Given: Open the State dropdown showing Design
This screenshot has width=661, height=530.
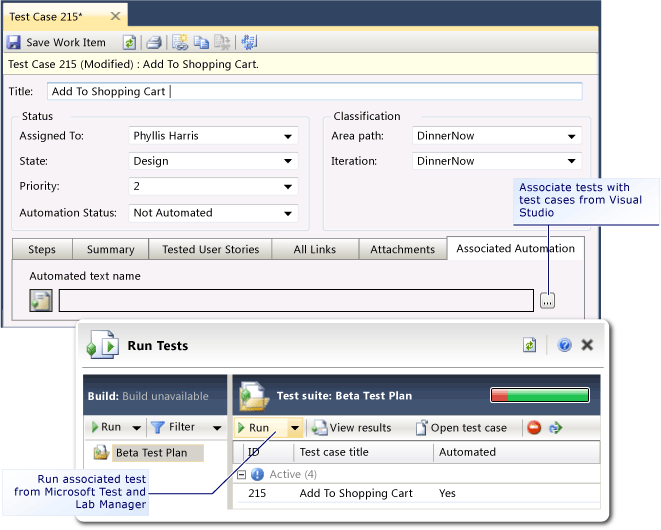Looking at the screenshot, I should coord(288,161).
